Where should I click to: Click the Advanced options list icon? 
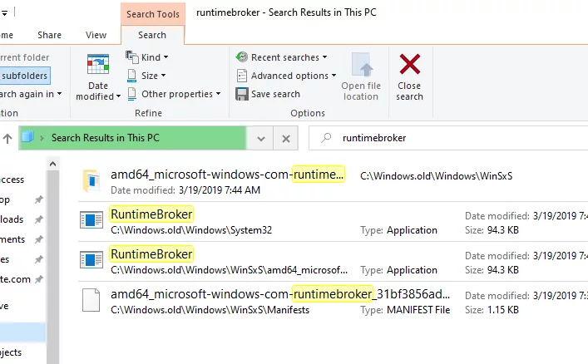pos(242,76)
